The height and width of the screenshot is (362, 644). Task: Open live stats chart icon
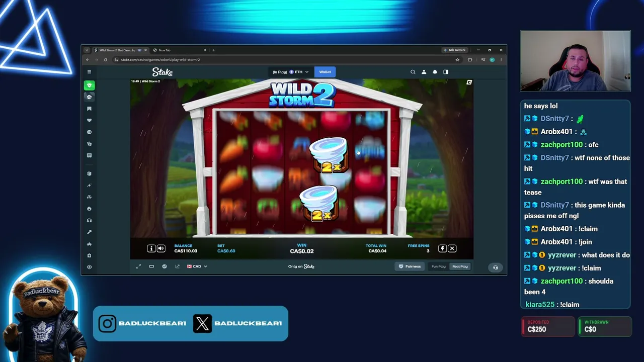165,266
